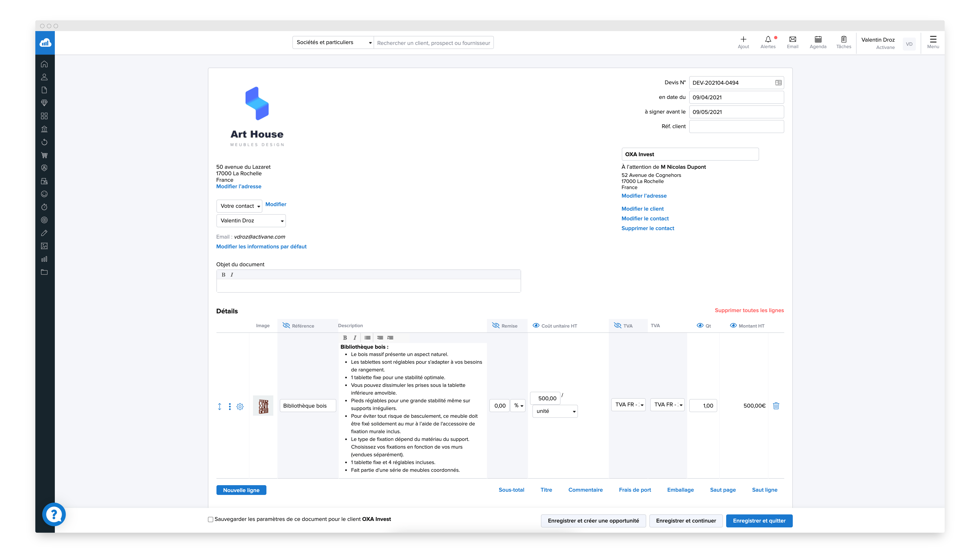Toggle TVA column crossed-eye visibility
The width and height of the screenshot is (980, 553).
coord(618,325)
